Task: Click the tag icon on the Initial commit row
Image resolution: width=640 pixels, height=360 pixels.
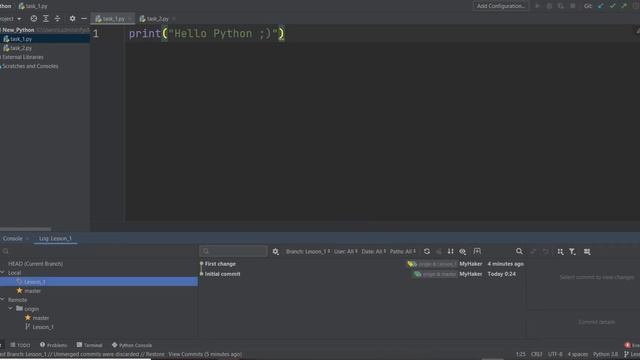Action: click(x=417, y=274)
